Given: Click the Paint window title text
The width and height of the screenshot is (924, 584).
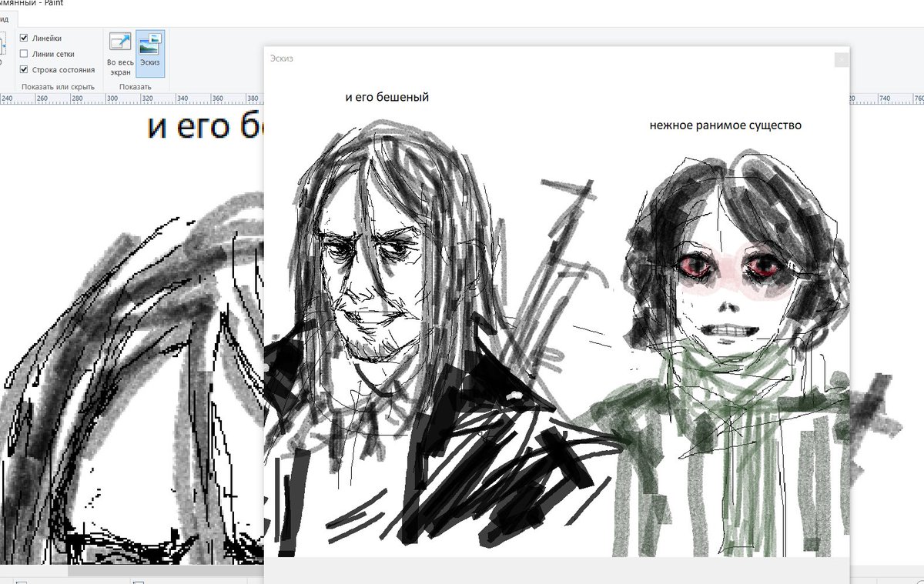Looking at the screenshot, I should pyautogui.click(x=32, y=4).
